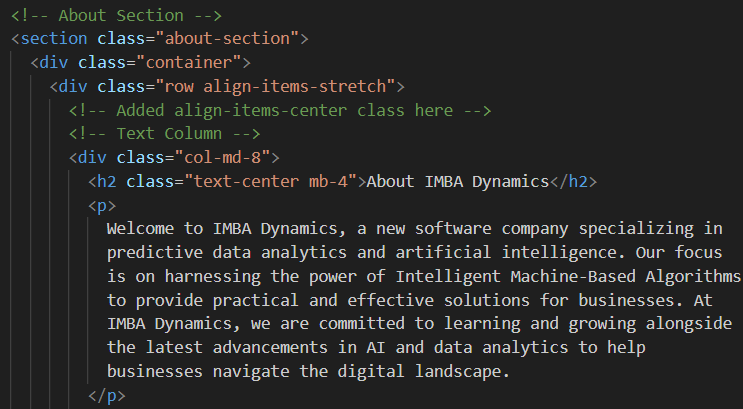Click the h2 opening tag name

tap(107, 182)
